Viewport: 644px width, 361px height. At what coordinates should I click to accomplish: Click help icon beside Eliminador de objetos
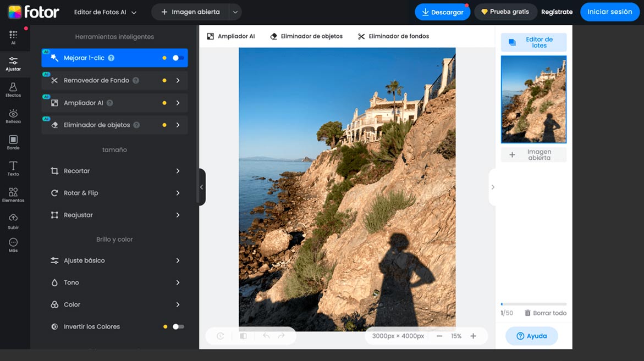click(x=136, y=125)
